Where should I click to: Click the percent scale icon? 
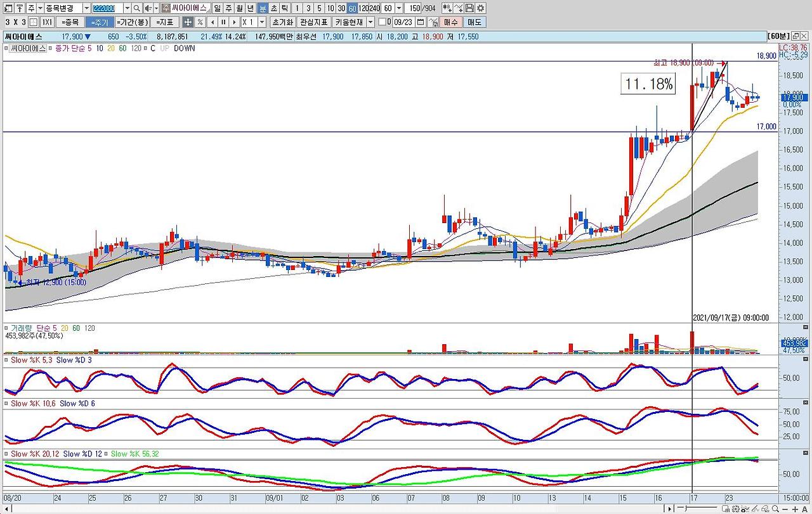point(200,22)
